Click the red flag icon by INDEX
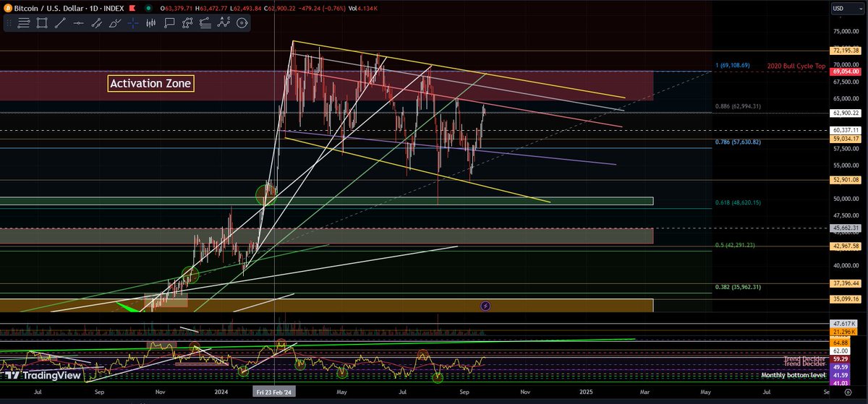868x404 pixels. [132, 9]
